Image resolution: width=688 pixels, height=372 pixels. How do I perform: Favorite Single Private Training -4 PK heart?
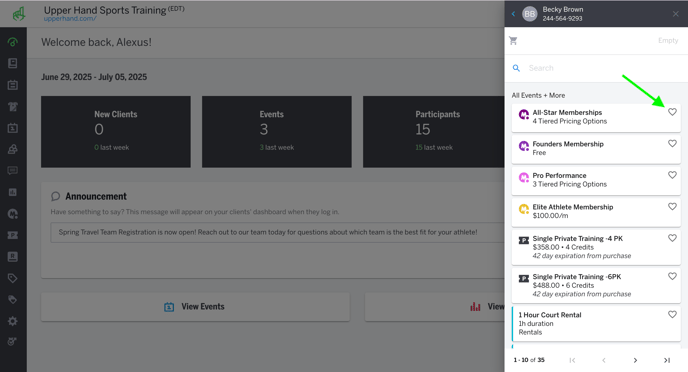pos(672,238)
